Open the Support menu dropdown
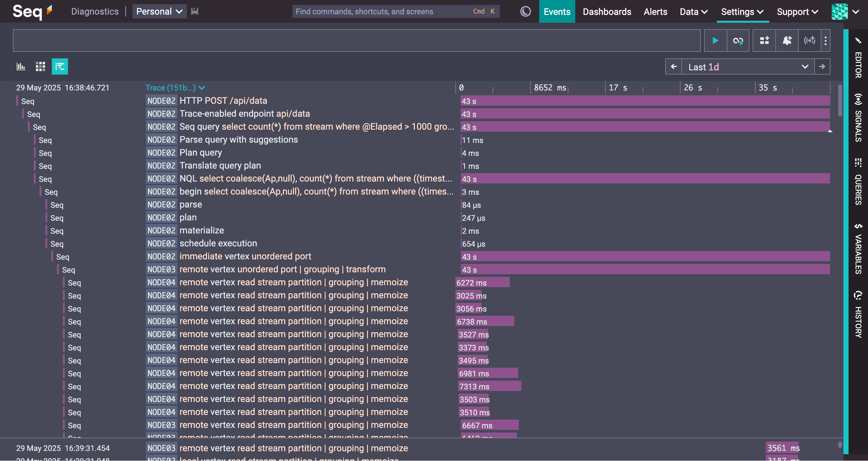The image size is (868, 461). pyautogui.click(x=798, y=12)
